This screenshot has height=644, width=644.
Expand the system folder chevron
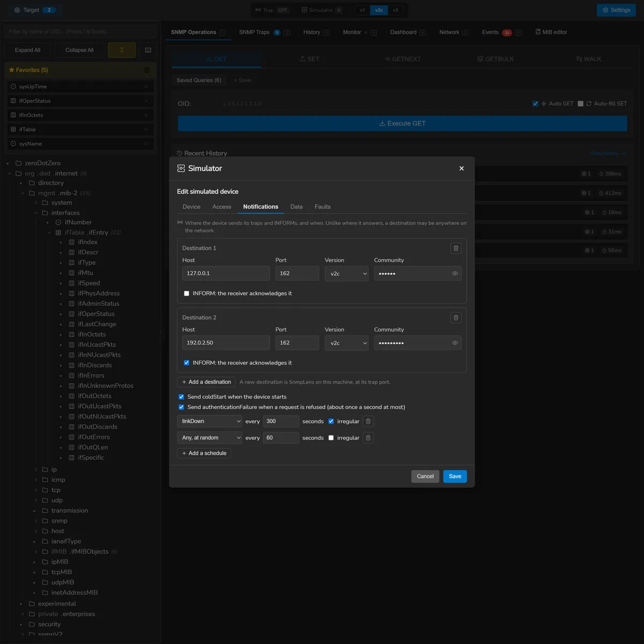pyautogui.click(x=36, y=203)
